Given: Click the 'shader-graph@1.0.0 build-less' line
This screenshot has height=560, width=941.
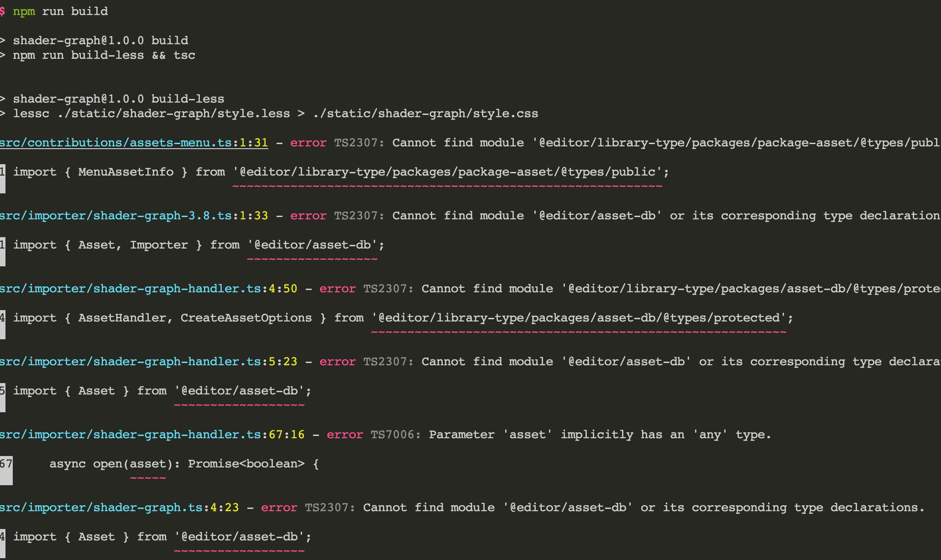Looking at the screenshot, I should pyautogui.click(x=119, y=99).
